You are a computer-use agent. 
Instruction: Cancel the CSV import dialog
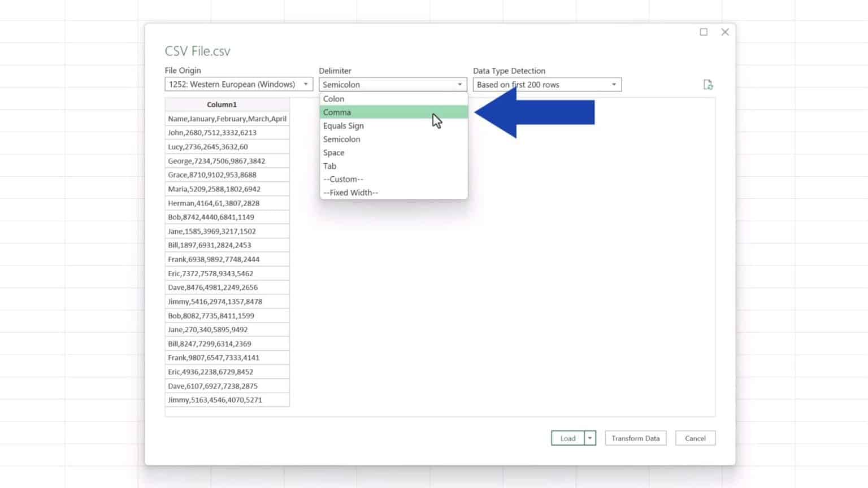[x=695, y=438]
